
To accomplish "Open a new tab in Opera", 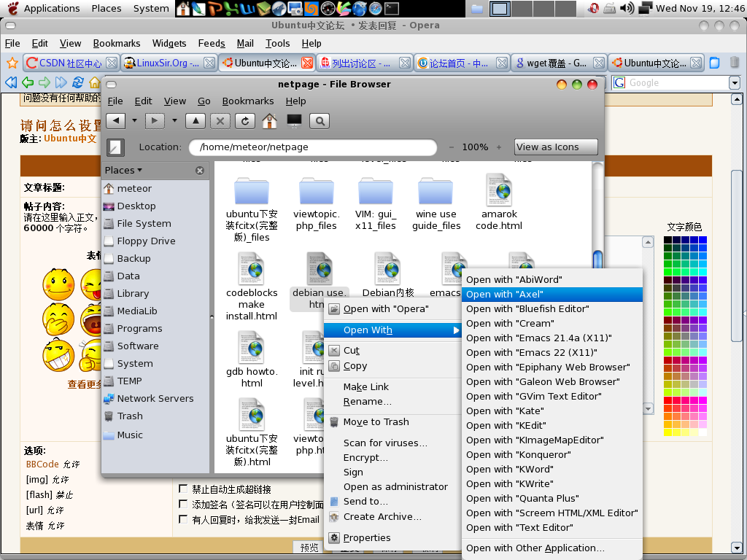I will [714, 63].
